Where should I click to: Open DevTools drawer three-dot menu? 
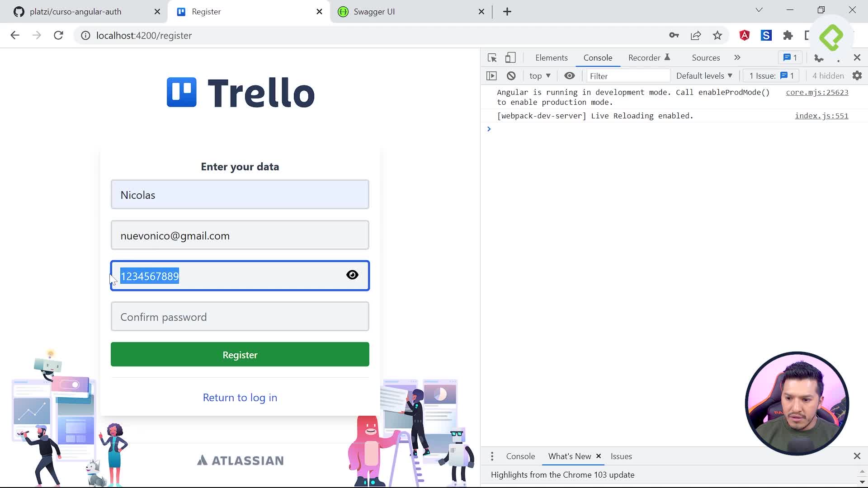pyautogui.click(x=492, y=456)
